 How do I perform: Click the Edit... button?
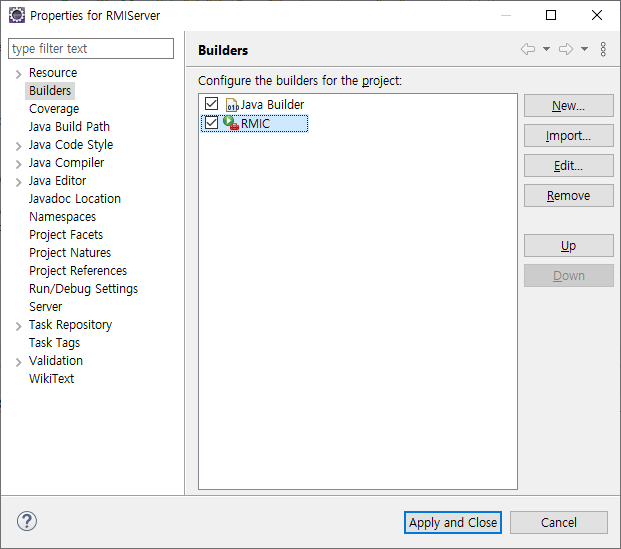569,166
